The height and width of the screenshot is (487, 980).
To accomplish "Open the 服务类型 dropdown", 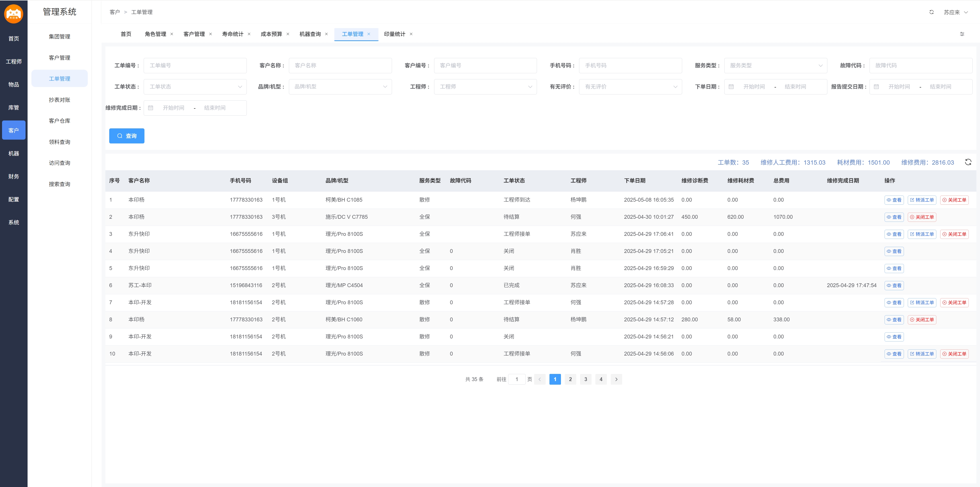I will click(x=775, y=65).
